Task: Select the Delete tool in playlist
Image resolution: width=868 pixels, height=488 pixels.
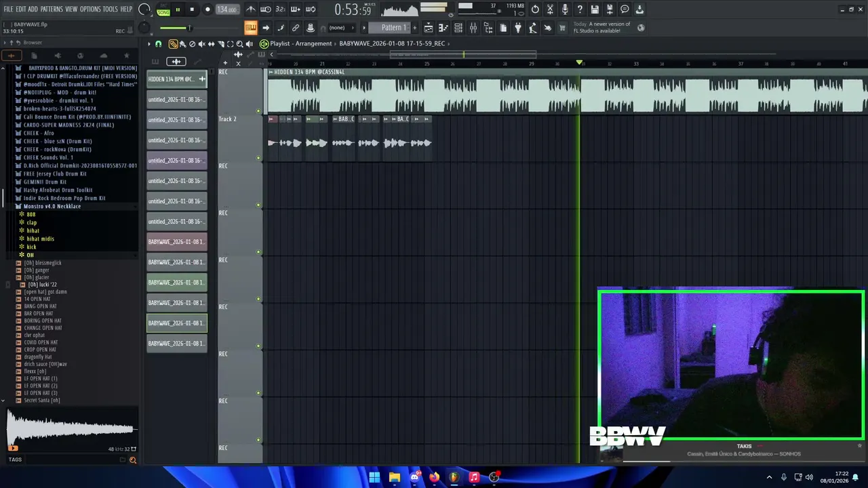Action: [193, 43]
